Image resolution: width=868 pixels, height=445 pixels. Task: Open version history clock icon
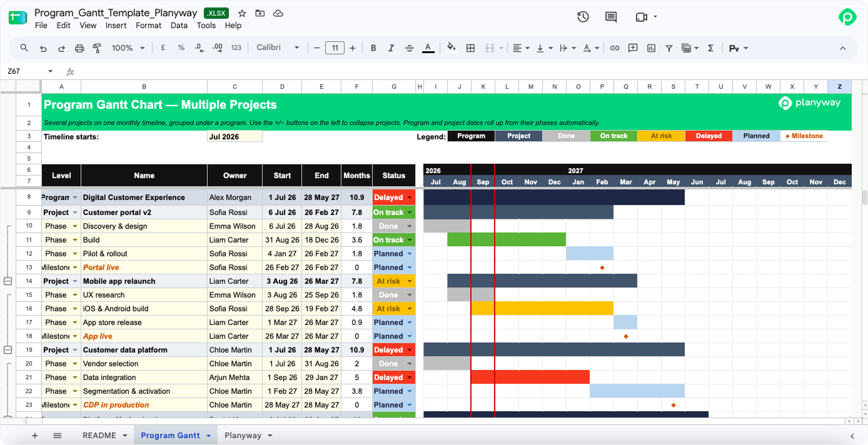pos(583,17)
